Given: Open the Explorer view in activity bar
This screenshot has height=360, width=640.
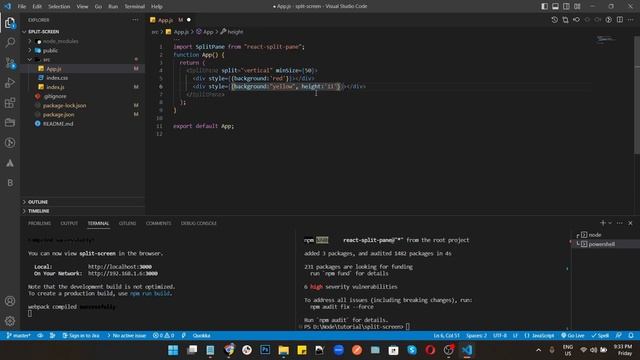Looking at the screenshot, I should click(10, 23).
